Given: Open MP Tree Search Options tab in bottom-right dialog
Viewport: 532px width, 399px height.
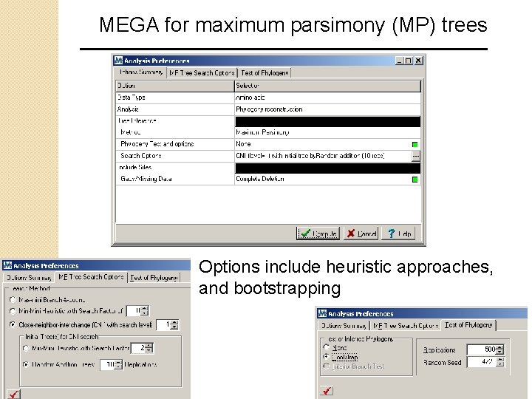Looking at the screenshot, I should (x=406, y=326).
